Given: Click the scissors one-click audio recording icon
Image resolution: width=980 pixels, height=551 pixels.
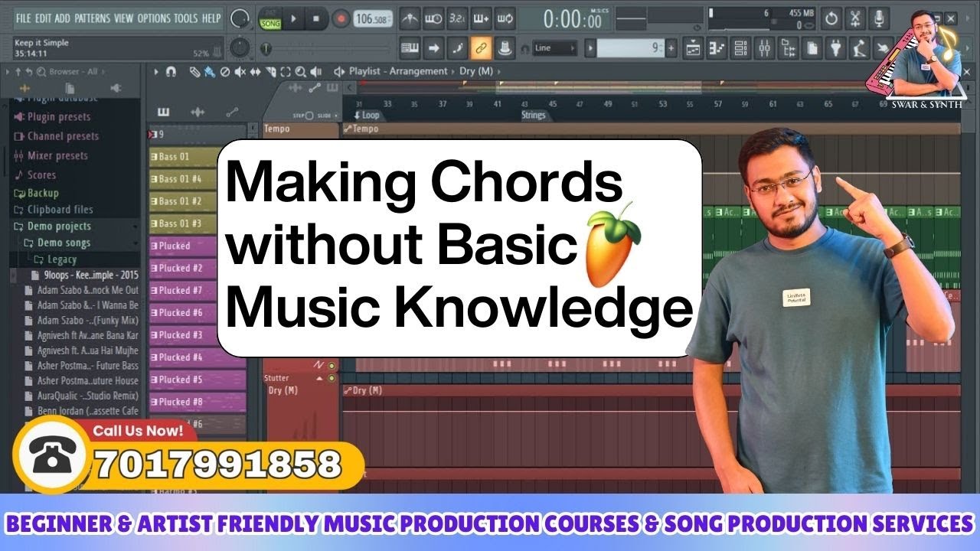Looking at the screenshot, I should click(856, 18).
